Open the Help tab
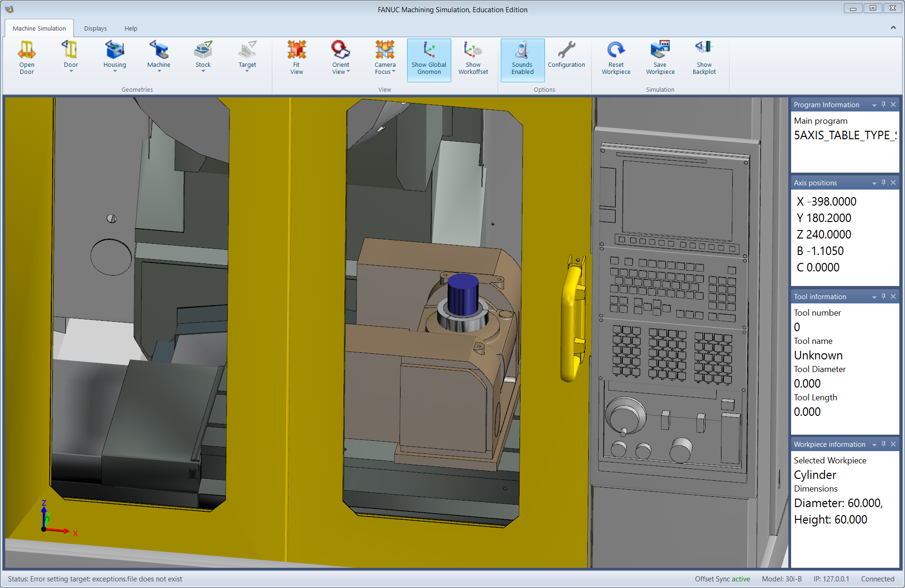 pyautogui.click(x=131, y=28)
